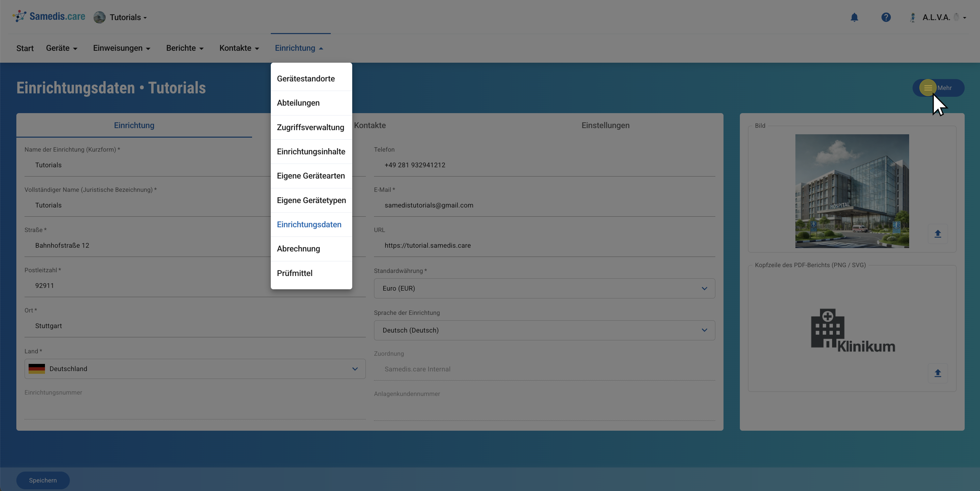This screenshot has height=491, width=980.
Task: Switch to the Einstellungen tab
Action: pos(605,126)
